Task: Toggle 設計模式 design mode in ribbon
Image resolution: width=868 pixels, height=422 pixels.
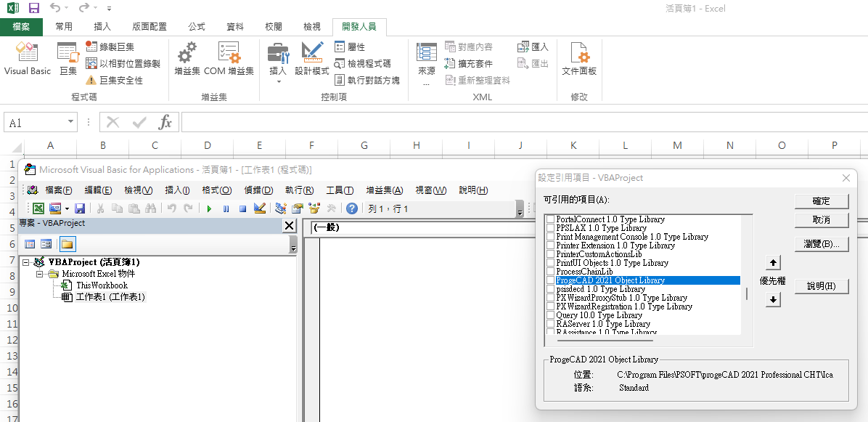Action: (x=311, y=60)
